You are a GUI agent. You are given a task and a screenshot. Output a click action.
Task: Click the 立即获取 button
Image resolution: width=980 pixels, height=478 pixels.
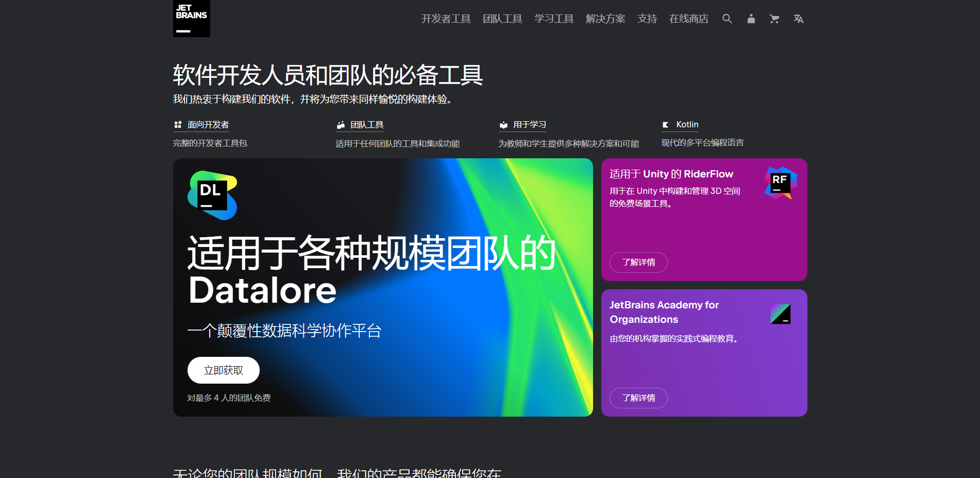pyautogui.click(x=224, y=370)
